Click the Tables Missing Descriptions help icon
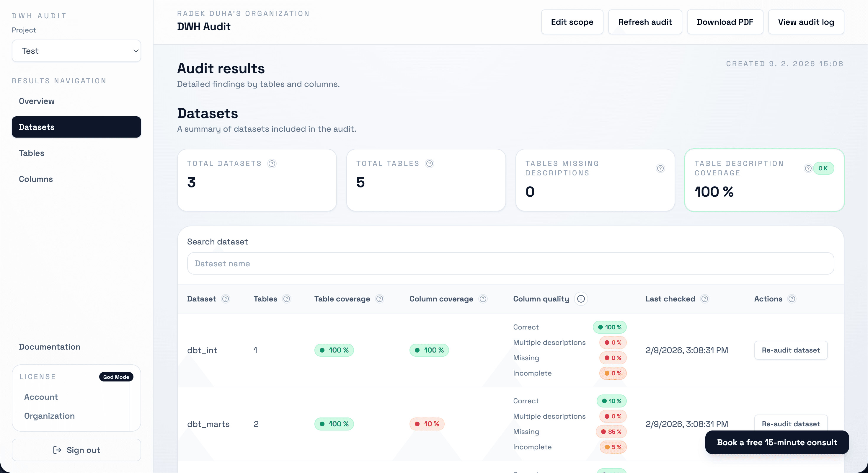The height and width of the screenshot is (473, 868). click(x=660, y=169)
